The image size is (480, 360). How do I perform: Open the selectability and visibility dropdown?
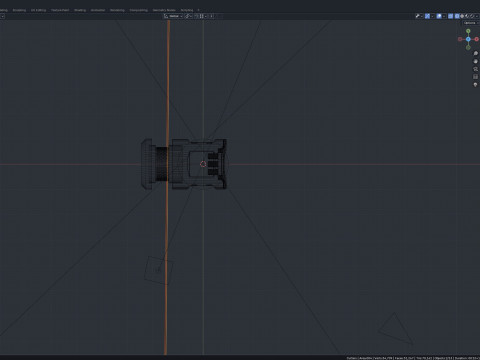point(419,16)
